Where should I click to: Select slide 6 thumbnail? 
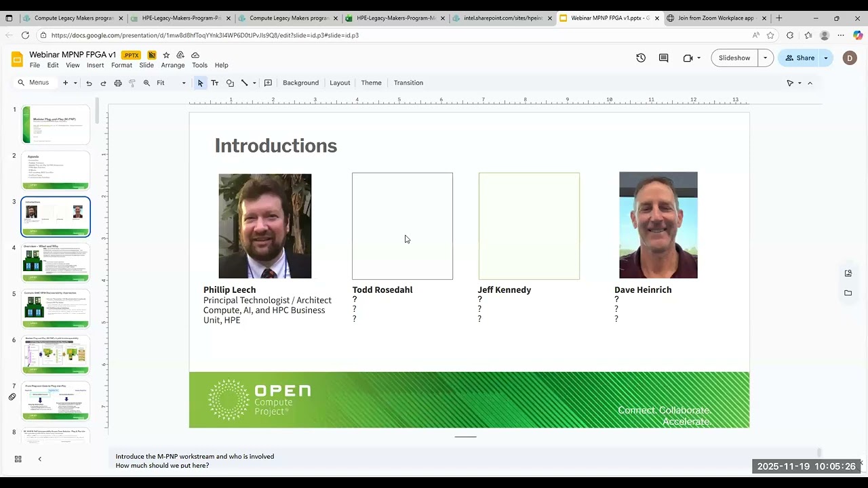pos(56,354)
